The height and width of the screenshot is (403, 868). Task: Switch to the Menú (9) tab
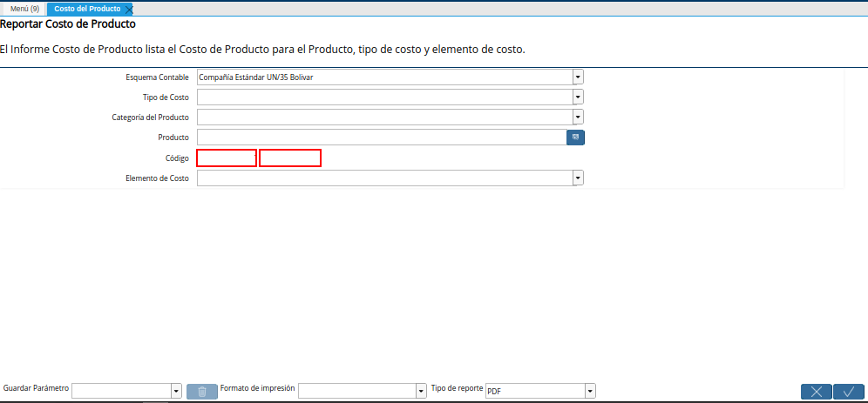click(x=25, y=9)
